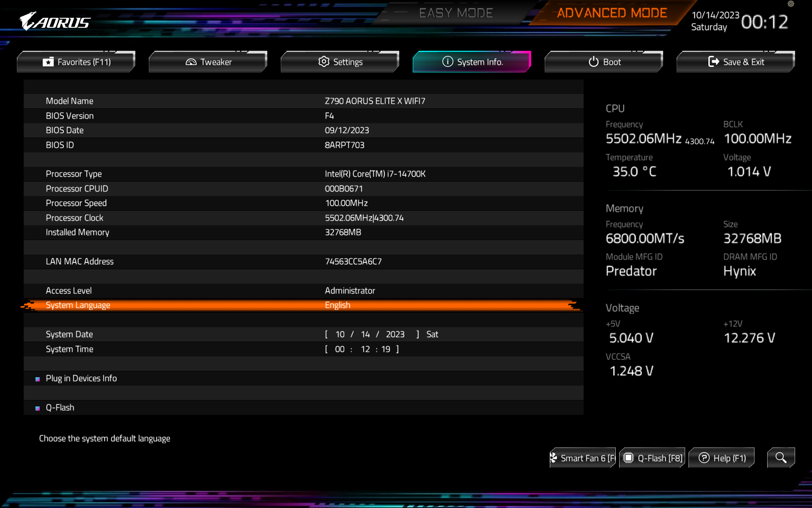The height and width of the screenshot is (508, 812).
Task: Open the Q-Flash submenu in the list
Action: click(60, 408)
